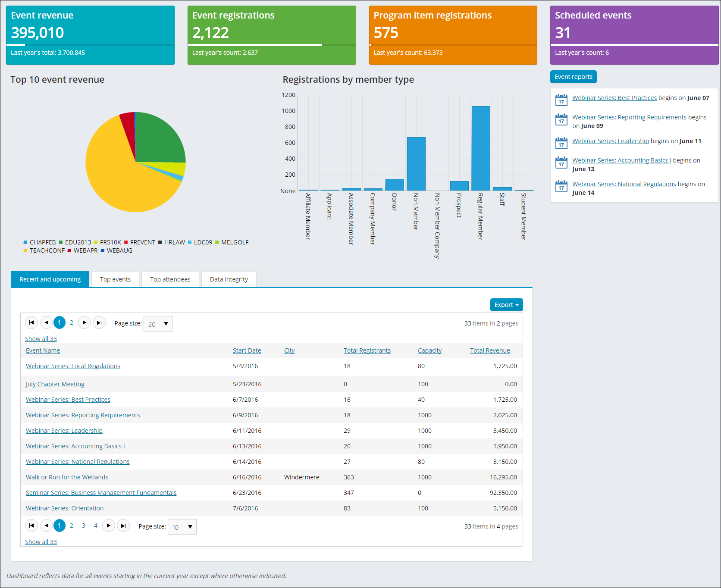The height and width of the screenshot is (588, 721).
Task: Click the Prospect bar in chart
Action: coord(459,186)
